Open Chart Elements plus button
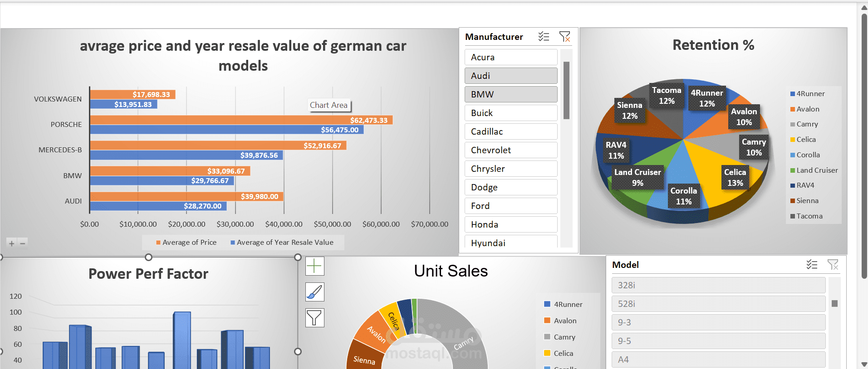 pos(314,266)
